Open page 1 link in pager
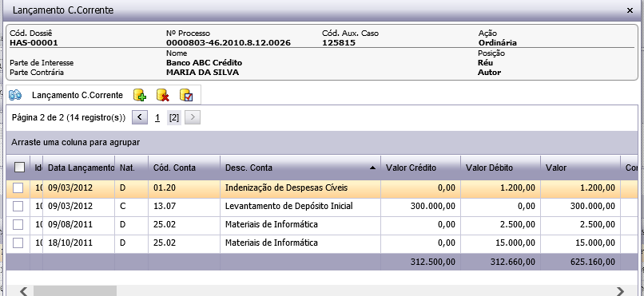This screenshot has width=644, height=296. [x=157, y=118]
